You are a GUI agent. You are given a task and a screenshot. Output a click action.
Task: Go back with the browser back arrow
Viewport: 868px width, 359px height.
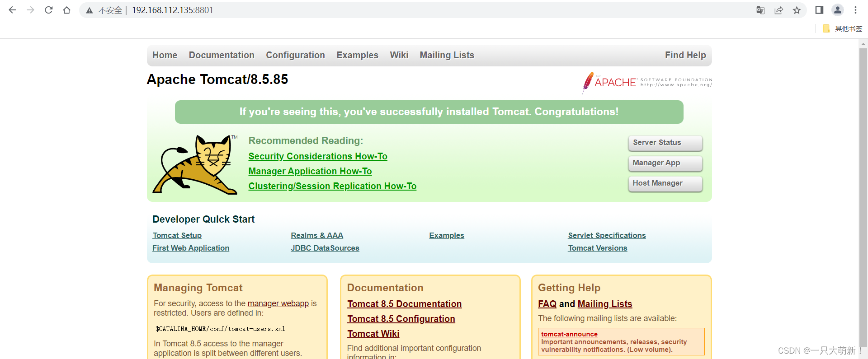coord(12,10)
